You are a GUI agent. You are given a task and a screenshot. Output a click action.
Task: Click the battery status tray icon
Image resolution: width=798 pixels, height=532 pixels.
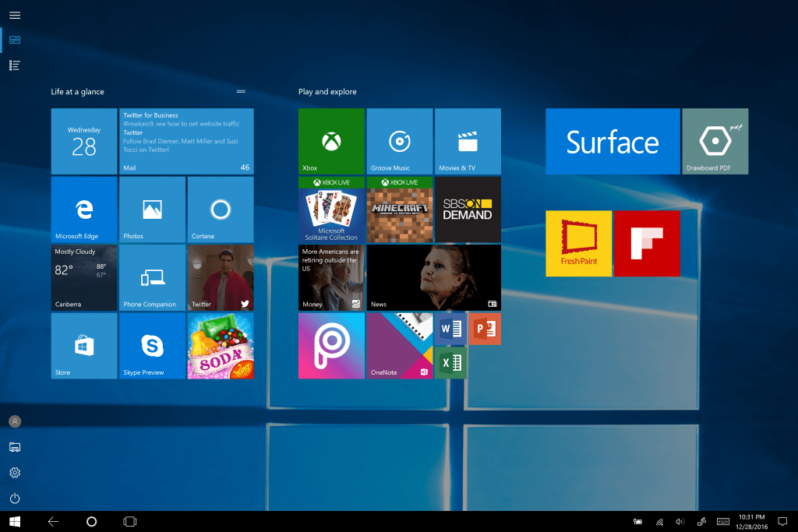click(637, 521)
